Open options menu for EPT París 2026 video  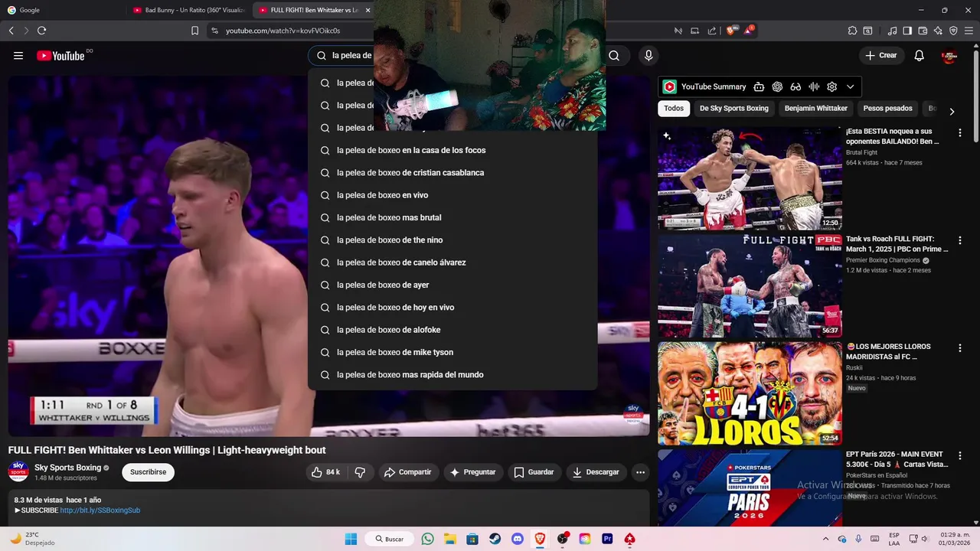click(x=959, y=455)
